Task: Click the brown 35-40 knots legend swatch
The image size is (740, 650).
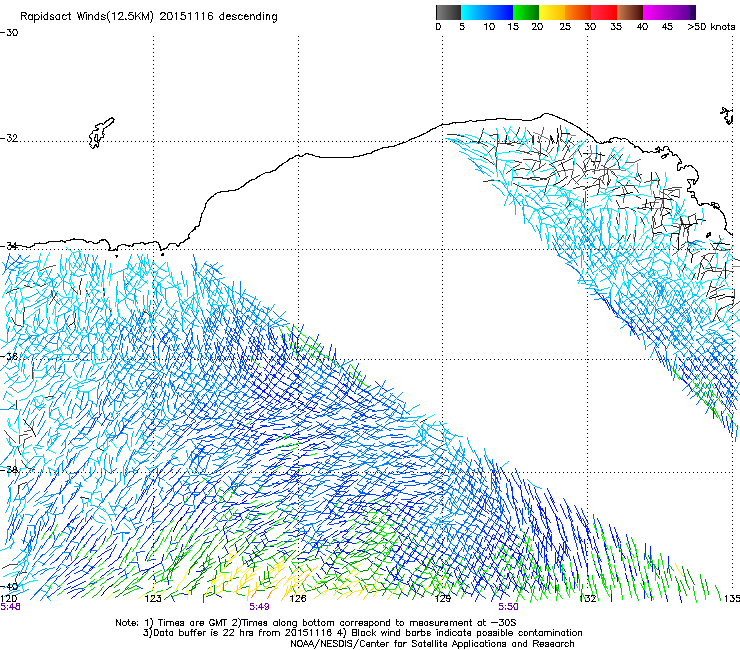Action: coord(630,12)
